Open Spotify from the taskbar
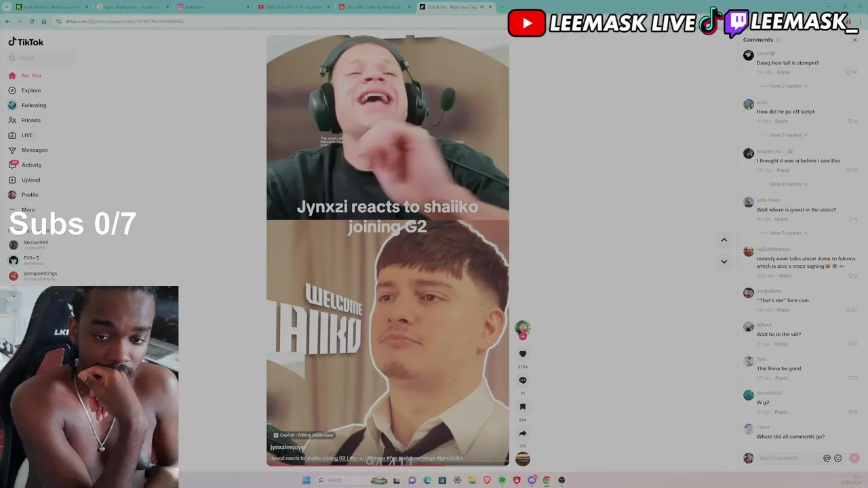The width and height of the screenshot is (868, 488). (502, 480)
